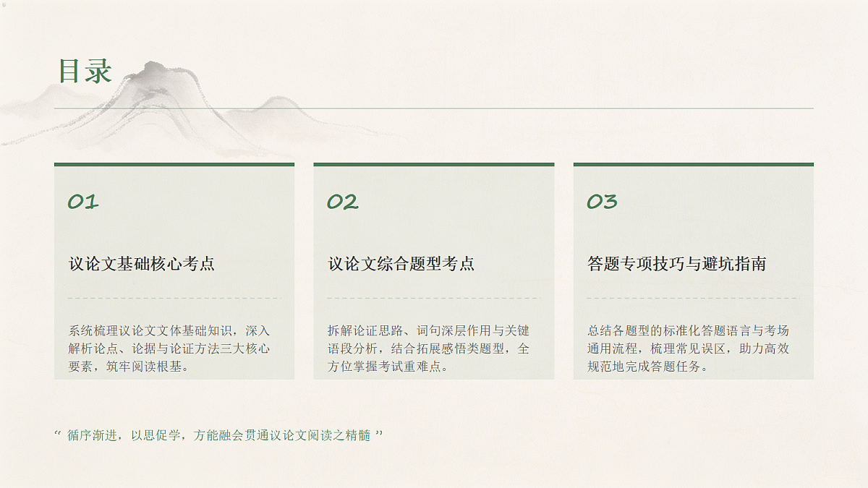The height and width of the screenshot is (488, 868).
Task: Open the 议论文基础核心考点 heading
Action: click(x=142, y=264)
